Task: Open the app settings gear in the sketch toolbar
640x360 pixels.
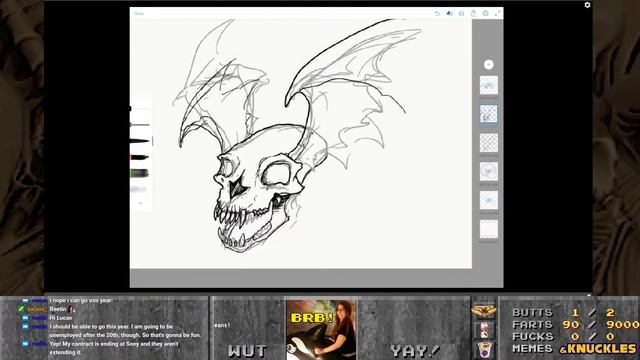Action: [485, 13]
